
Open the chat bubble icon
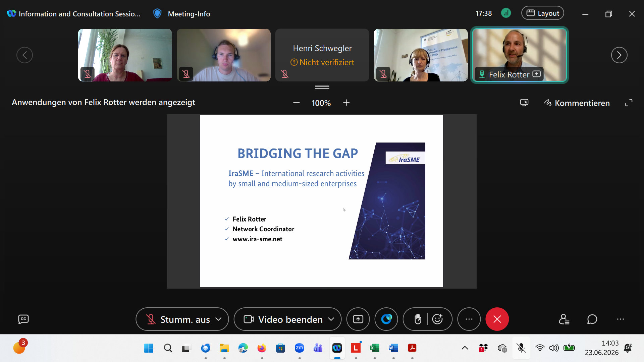pos(592,319)
